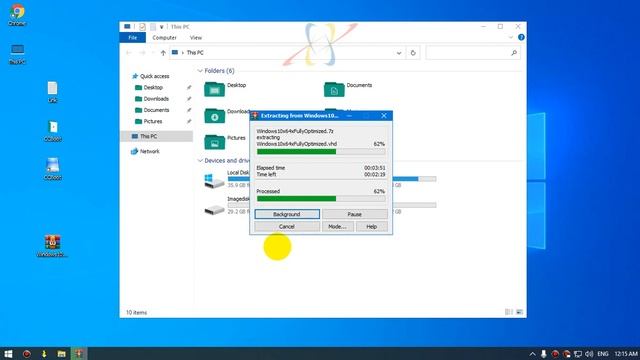Collapse the Folders (6) section

[x=200, y=71]
